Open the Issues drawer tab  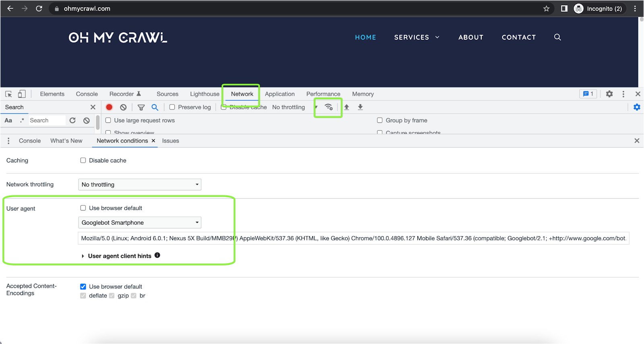(x=171, y=141)
